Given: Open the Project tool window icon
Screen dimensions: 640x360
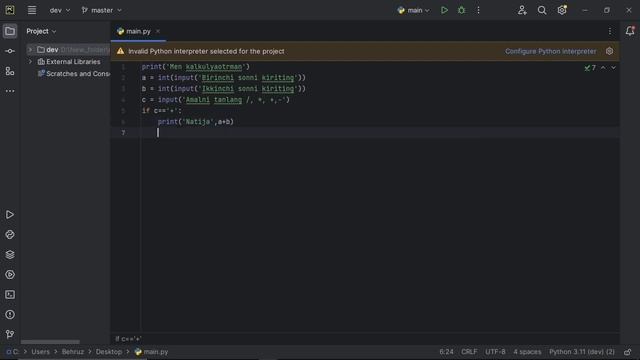Looking at the screenshot, I should 10,31.
